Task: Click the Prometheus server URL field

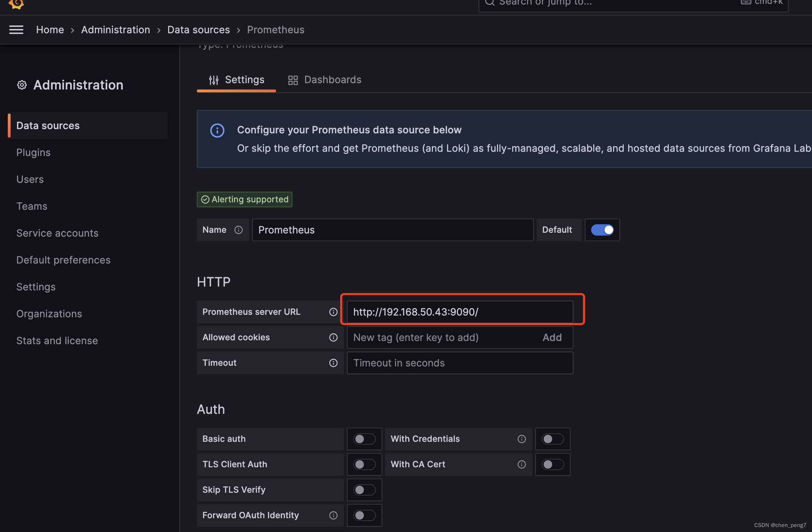Action: tap(460, 312)
